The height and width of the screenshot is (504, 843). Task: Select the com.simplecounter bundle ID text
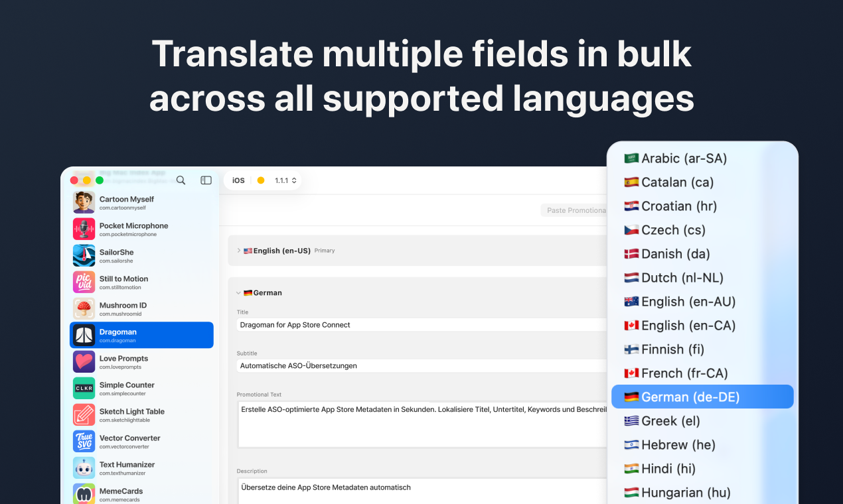click(x=124, y=393)
